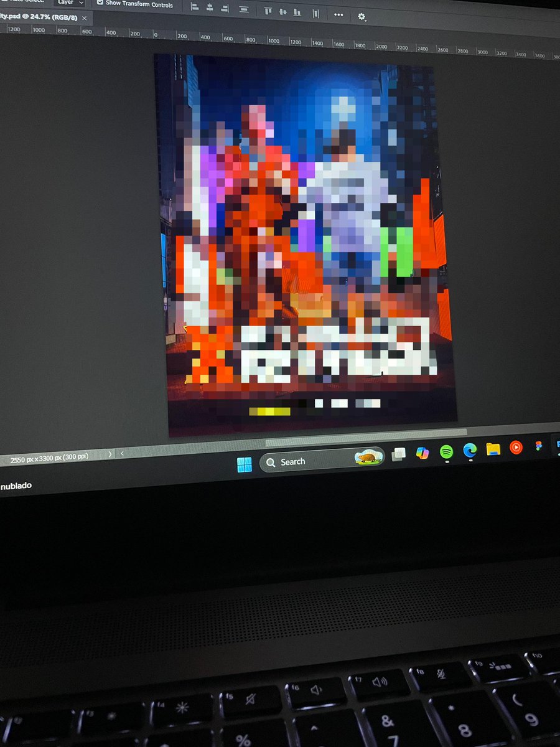Click the taskbar Search box
The image size is (560, 747).
[322, 460]
